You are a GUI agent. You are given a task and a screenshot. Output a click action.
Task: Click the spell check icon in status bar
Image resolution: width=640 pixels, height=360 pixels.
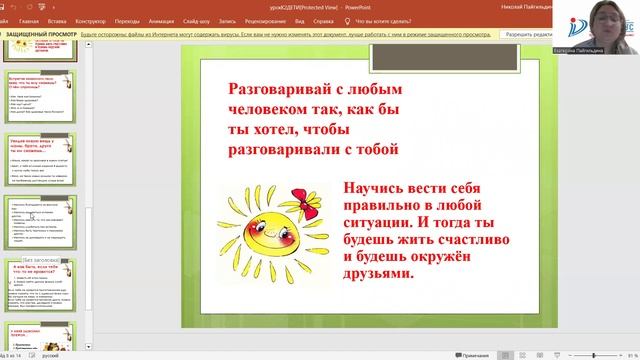pos(32,356)
